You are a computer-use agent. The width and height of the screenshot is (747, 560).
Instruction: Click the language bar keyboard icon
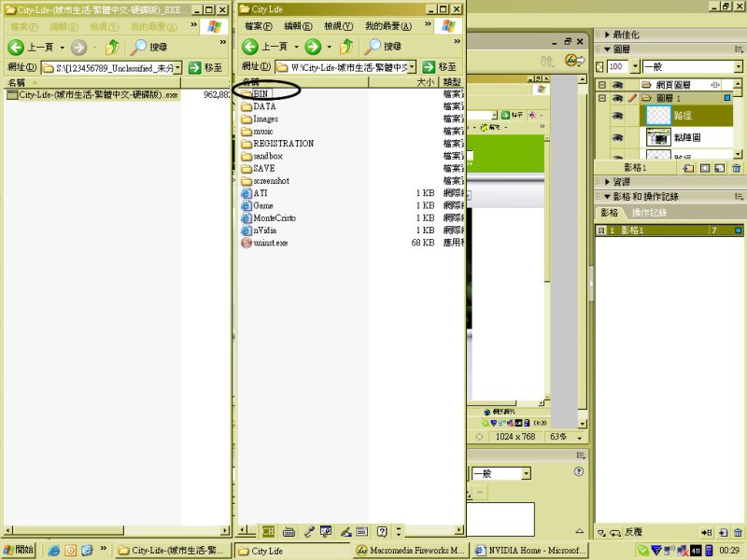point(289,531)
